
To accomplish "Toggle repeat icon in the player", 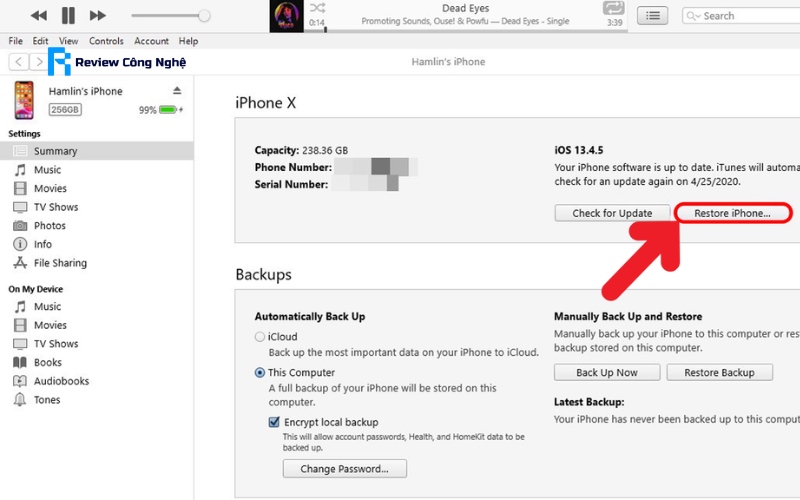I will coord(613,8).
